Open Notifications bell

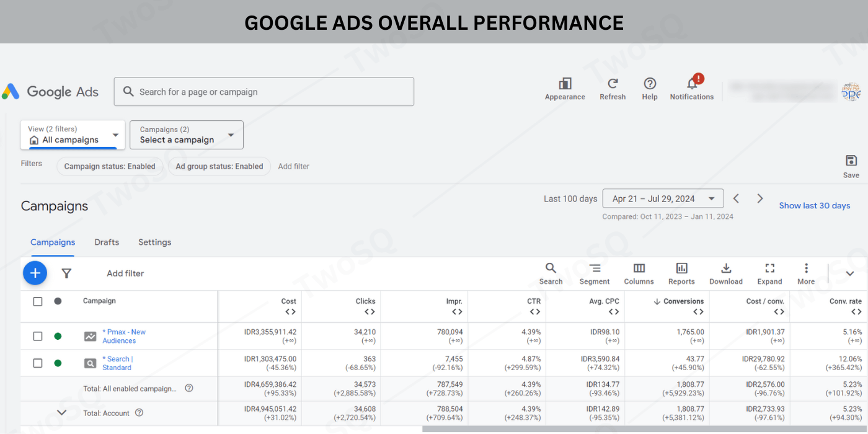click(x=692, y=84)
